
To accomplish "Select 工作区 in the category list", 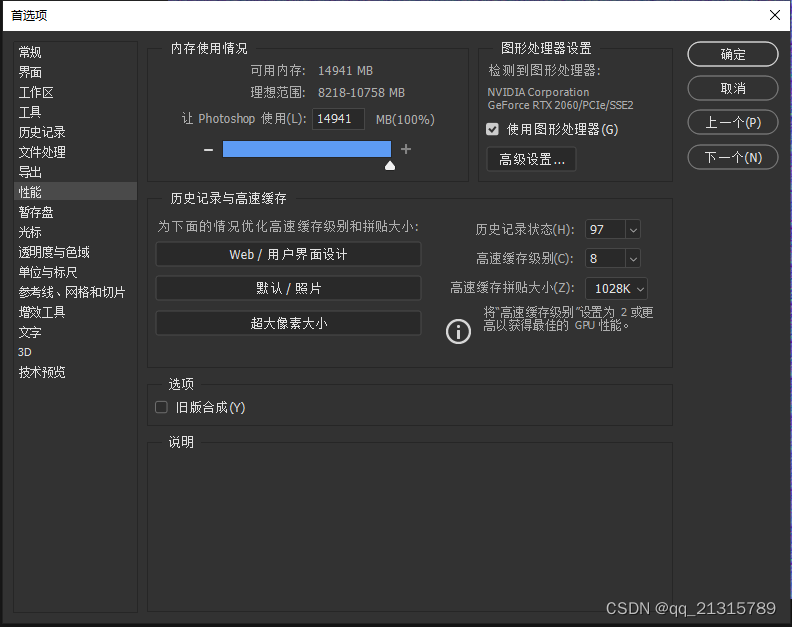I will click(x=75, y=92).
